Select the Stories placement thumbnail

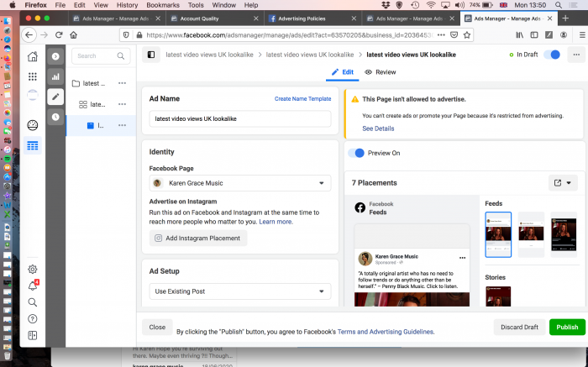tap(498, 296)
